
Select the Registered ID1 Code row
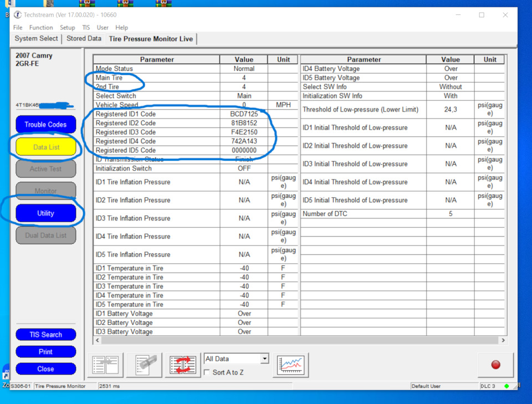[196, 114]
